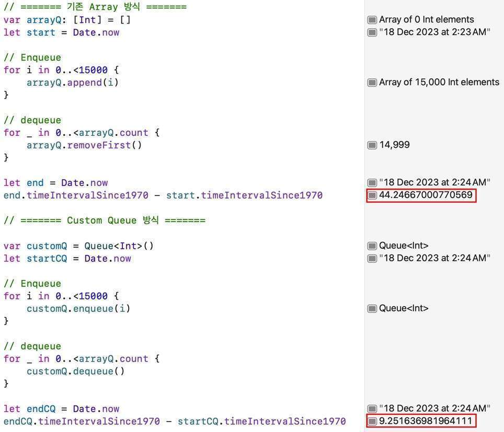The height and width of the screenshot is (432, 504).
Task: Click the arrayQ.removeFirst() call in the code
Action: tap(84, 145)
